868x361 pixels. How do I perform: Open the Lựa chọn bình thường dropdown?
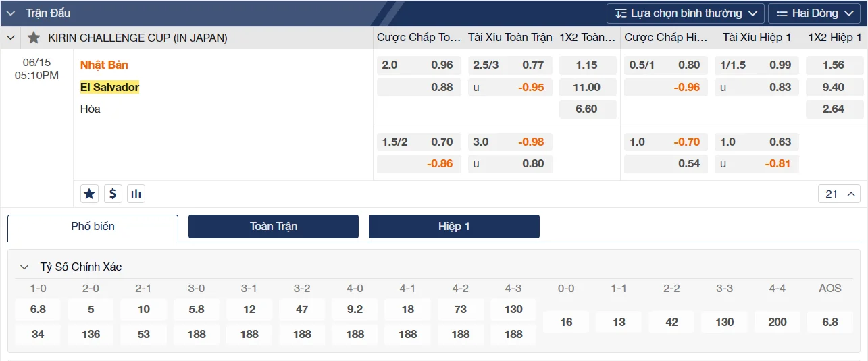click(x=685, y=13)
